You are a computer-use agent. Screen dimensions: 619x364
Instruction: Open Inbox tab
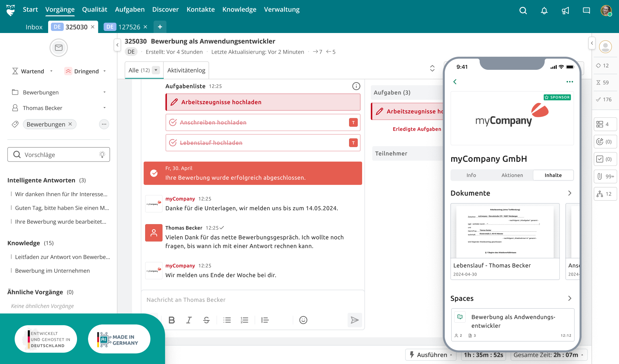tap(34, 27)
